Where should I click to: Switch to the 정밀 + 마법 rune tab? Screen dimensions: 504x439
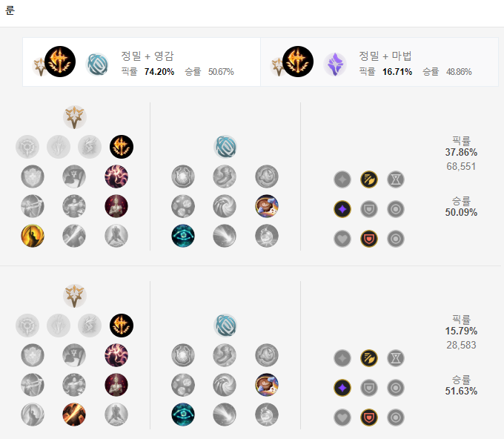pos(379,62)
